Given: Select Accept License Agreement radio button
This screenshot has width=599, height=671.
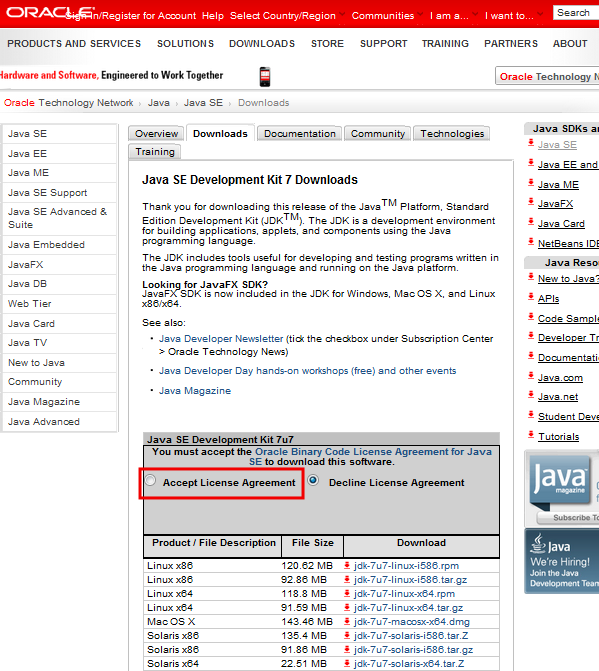Looking at the screenshot, I should pos(150,480).
